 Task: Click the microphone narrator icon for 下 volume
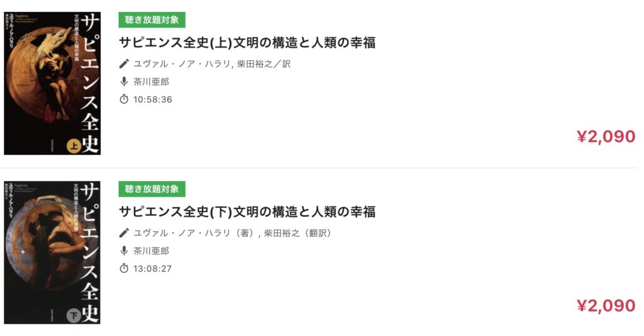124,251
